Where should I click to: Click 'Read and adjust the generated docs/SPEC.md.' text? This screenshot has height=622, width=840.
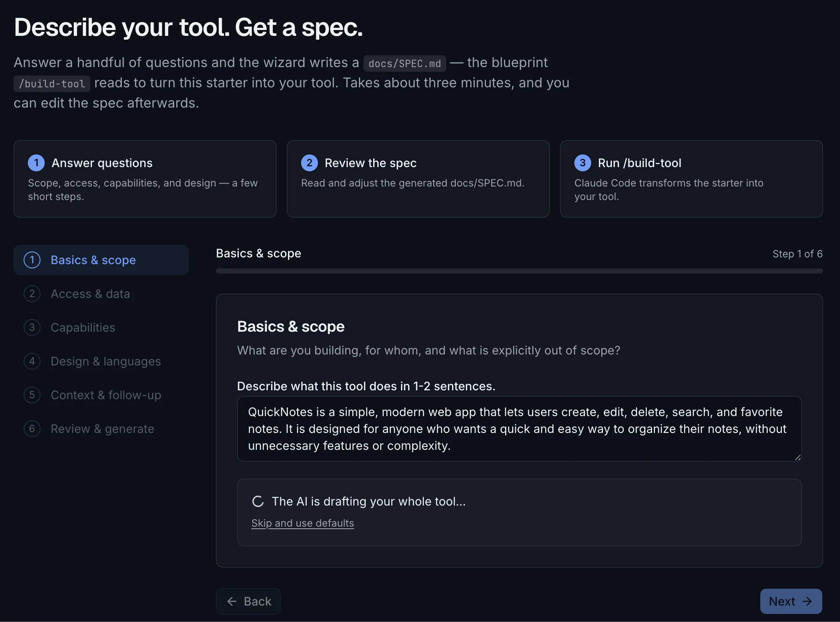413,183
